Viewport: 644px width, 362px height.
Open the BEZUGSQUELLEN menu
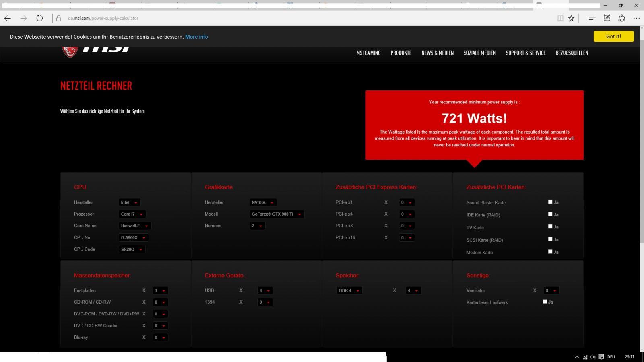point(572,53)
